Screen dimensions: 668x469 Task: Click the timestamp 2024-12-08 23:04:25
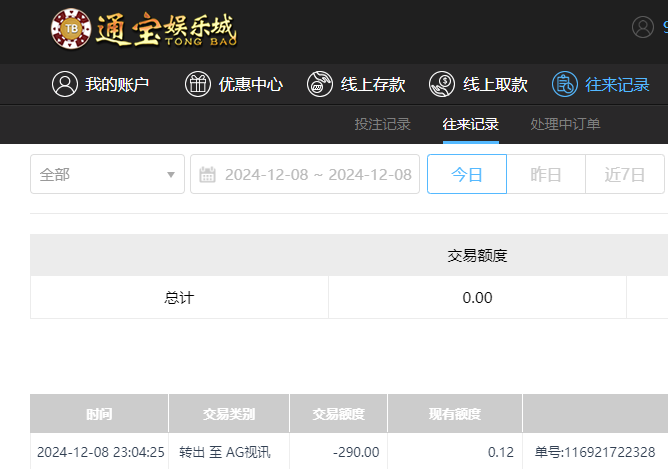(101, 452)
